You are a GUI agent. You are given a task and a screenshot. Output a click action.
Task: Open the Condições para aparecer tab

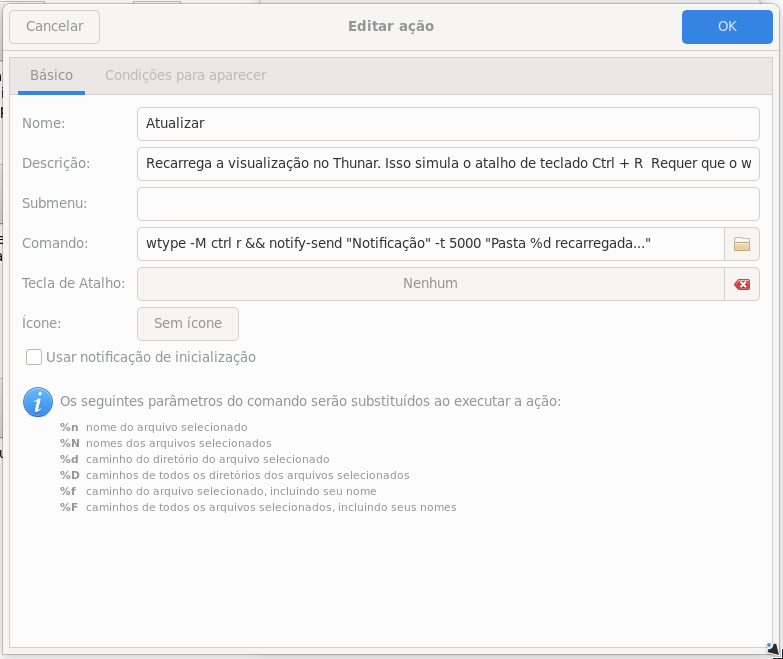[x=185, y=76]
